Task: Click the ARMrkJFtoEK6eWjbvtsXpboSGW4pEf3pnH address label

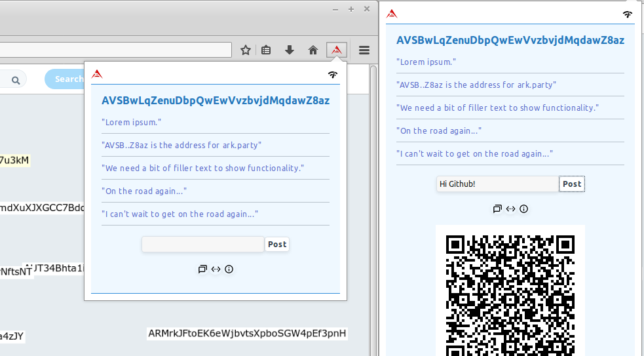Action: pyautogui.click(x=247, y=334)
